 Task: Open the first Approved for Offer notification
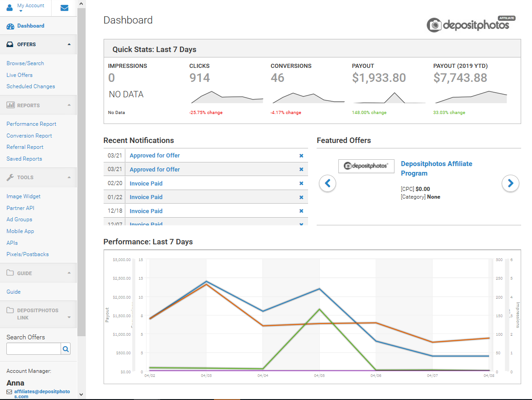click(x=155, y=155)
